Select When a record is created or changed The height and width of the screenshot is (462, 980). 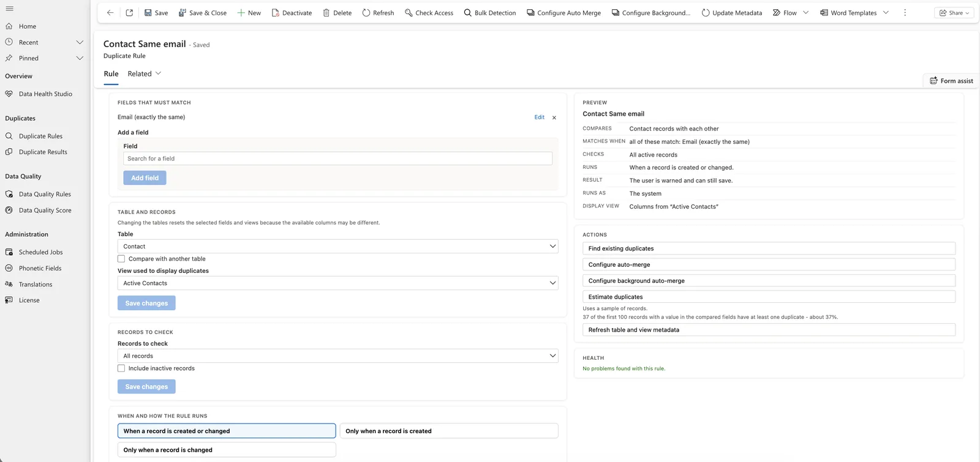(227, 431)
